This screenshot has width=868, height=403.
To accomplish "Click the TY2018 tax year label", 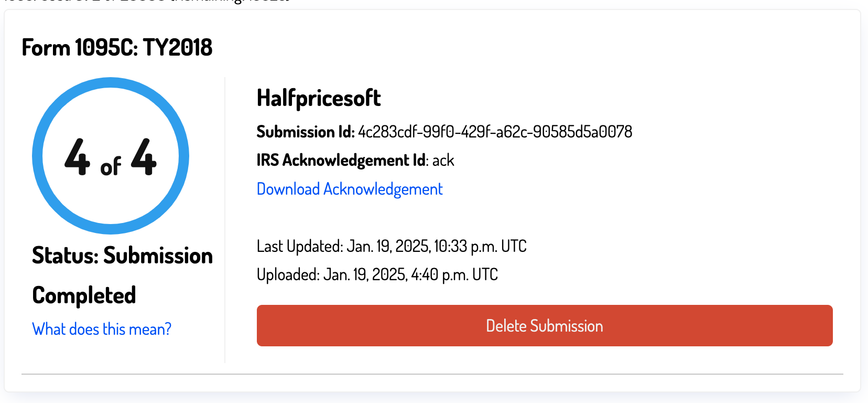I will [178, 47].
